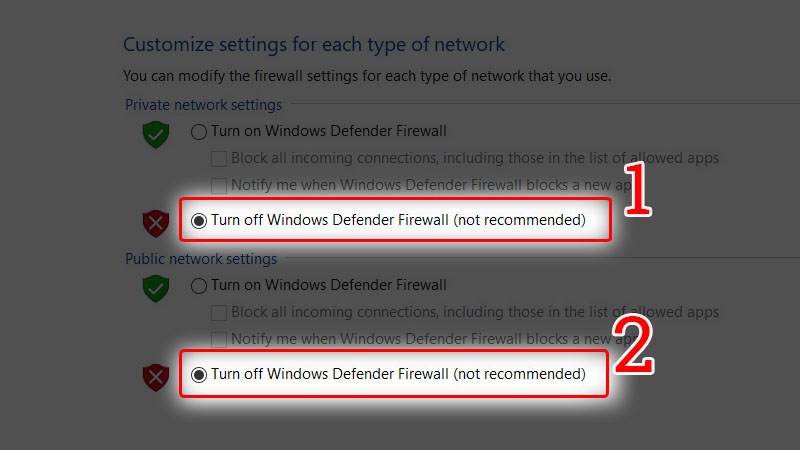800x450 pixels.
Task: Select Turn on Windows Defender Firewall for Public network
Action: (x=199, y=286)
